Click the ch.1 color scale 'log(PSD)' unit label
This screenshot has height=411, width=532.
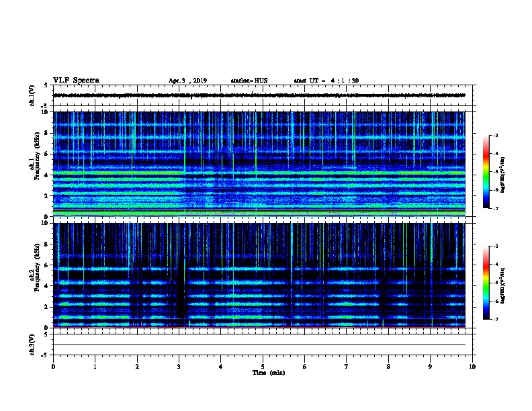click(x=503, y=175)
